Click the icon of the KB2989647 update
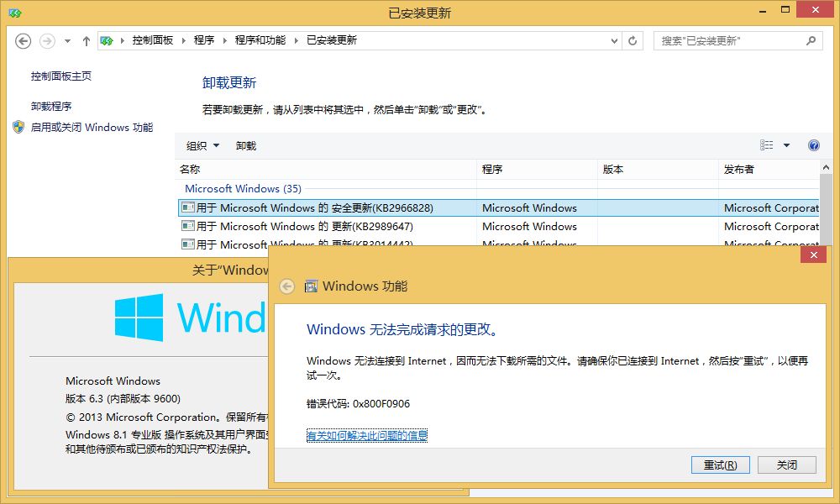The width and height of the screenshot is (840, 504). coord(187,226)
